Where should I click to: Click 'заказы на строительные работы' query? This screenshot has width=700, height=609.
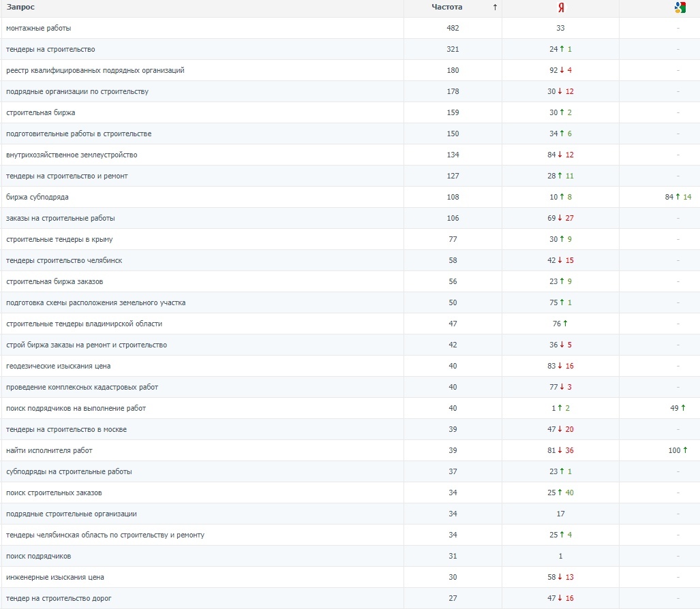(60, 218)
